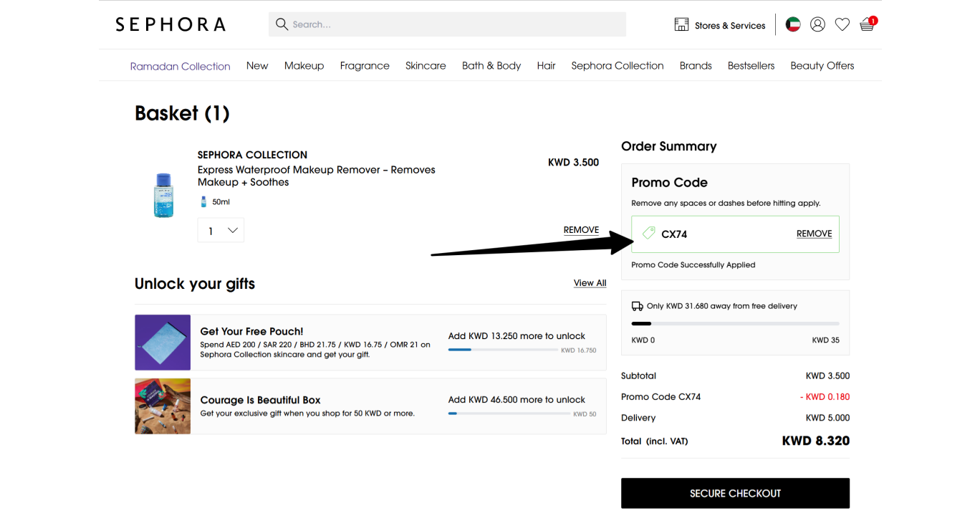The width and height of the screenshot is (980, 516).
Task: Click Add KWD 46.500 more to unlock
Action: pos(517,399)
